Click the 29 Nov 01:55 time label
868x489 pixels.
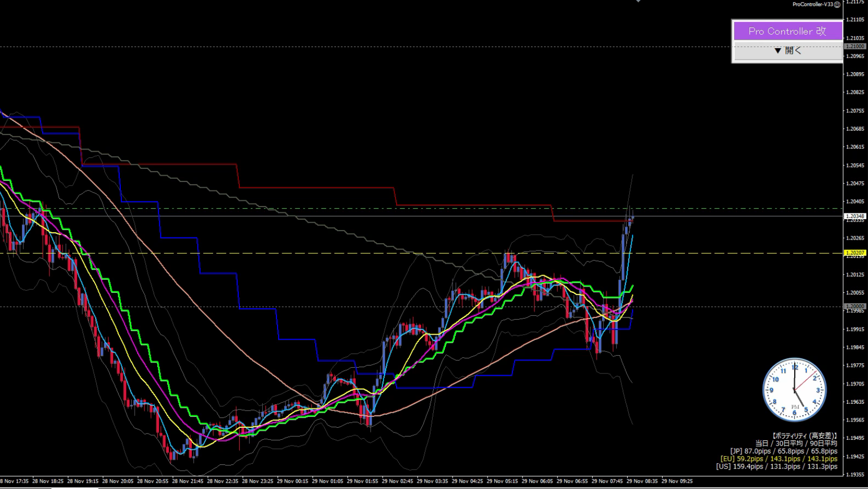[363, 481]
